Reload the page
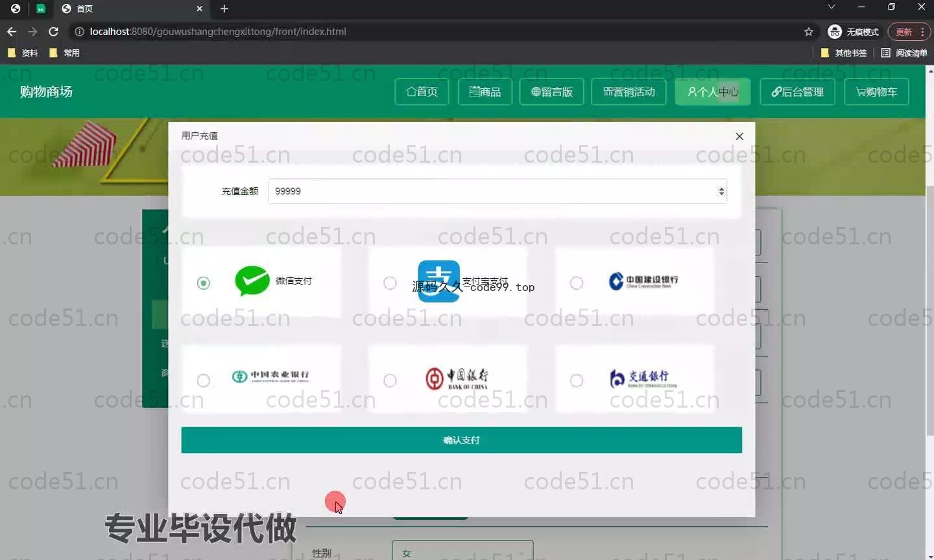 54,31
